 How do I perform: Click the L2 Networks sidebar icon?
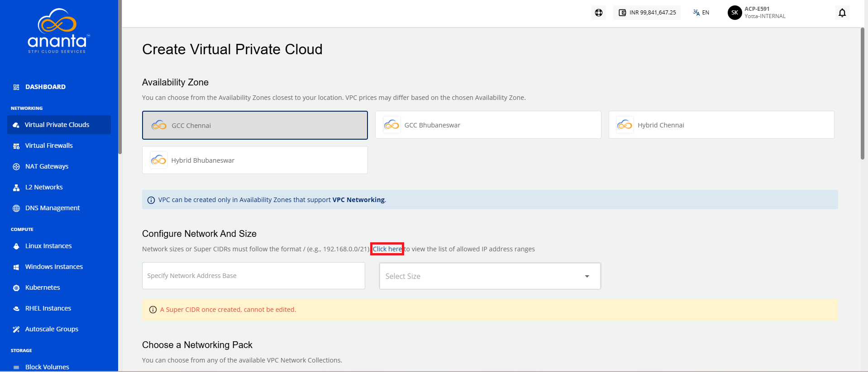16,188
